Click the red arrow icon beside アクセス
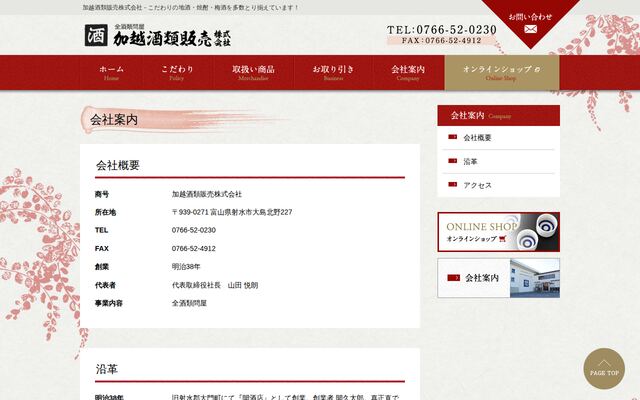The image size is (640, 400). 452,184
